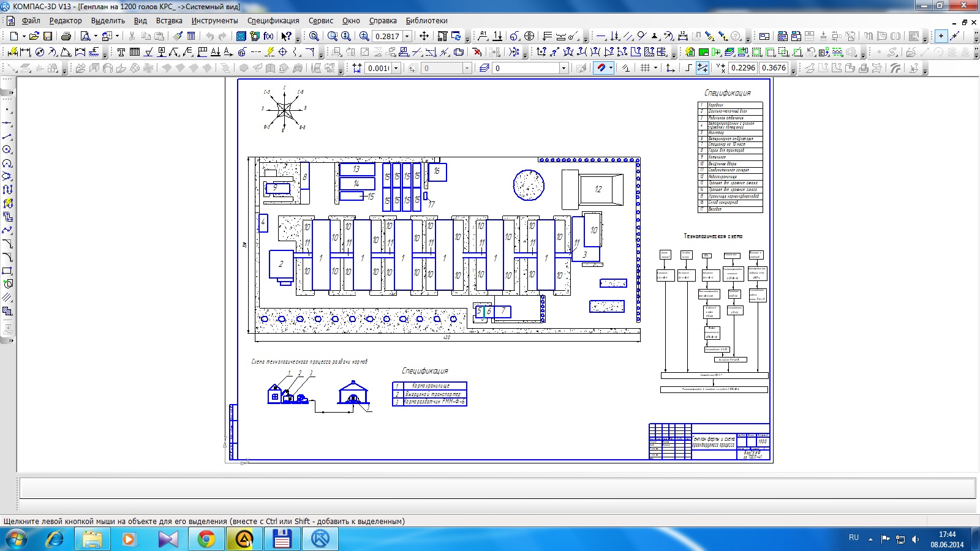Viewport: 980px width, 551px height.
Task: Open the current layer number dropdown
Action: coord(563,68)
